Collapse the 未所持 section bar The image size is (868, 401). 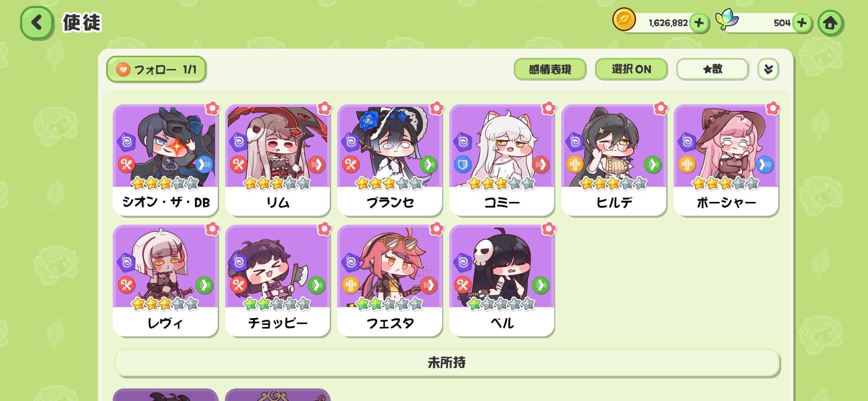[447, 362]
